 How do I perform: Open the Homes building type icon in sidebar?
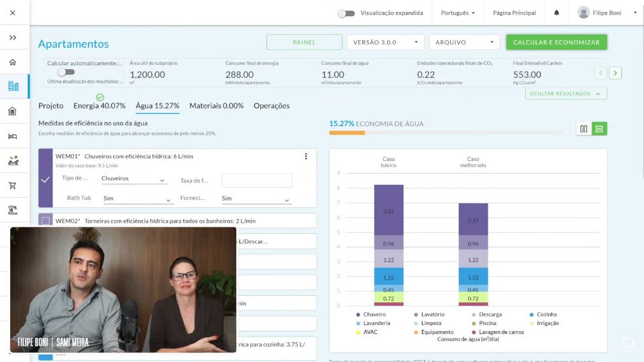[13, 62]
